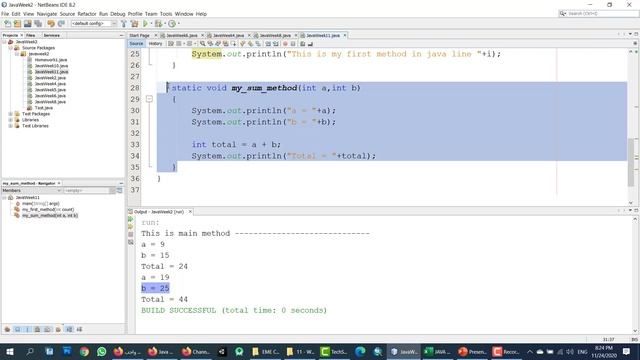The width and height of the screenshot is (640, 360).
Task: Close the JavaWeek11.java editor tab
Action: (345, 36)
